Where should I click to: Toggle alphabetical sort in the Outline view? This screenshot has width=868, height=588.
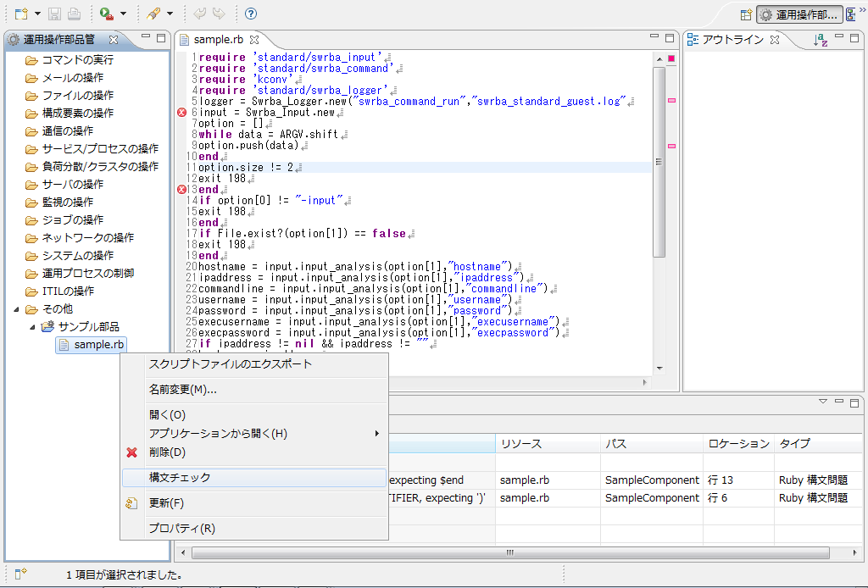coord(821,40)
